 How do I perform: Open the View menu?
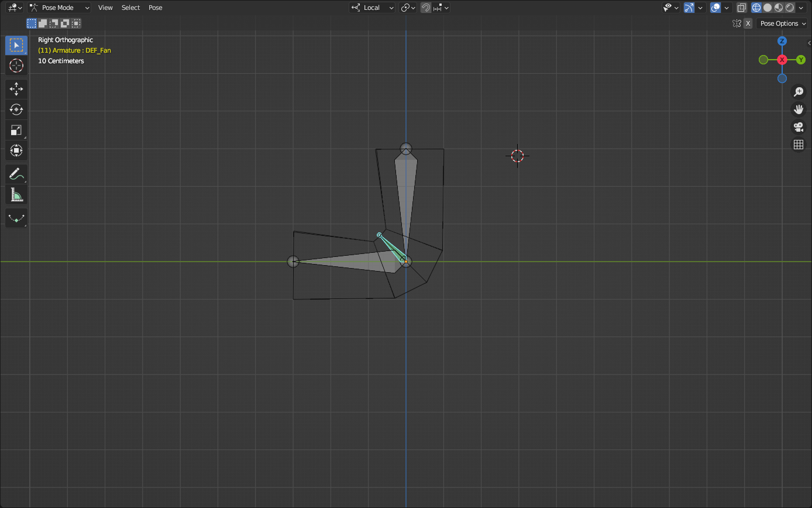(105, 8)
